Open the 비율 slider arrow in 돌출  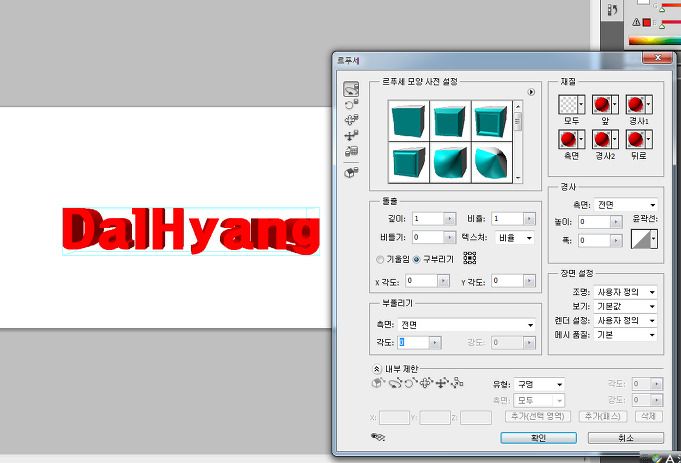(x=529, y=218)
